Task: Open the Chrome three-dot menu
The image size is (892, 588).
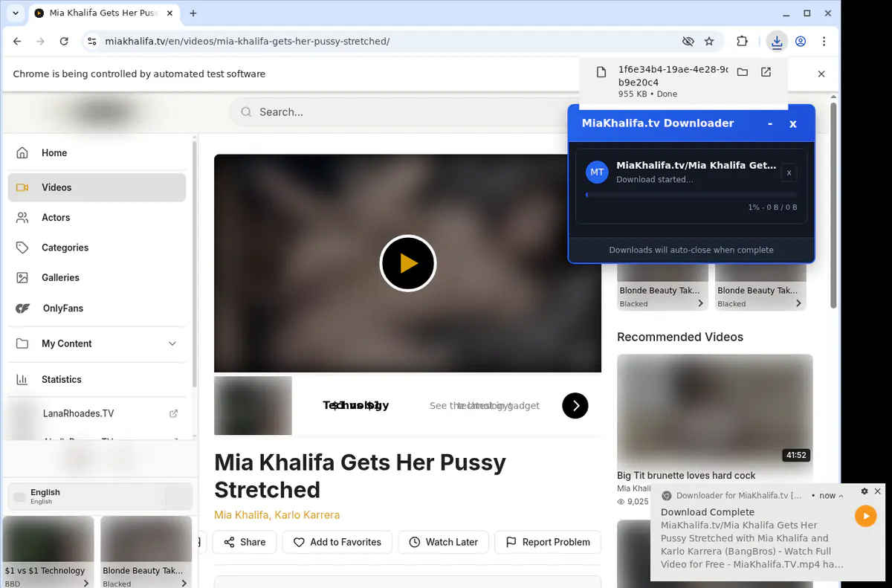Action: point(824,42)
